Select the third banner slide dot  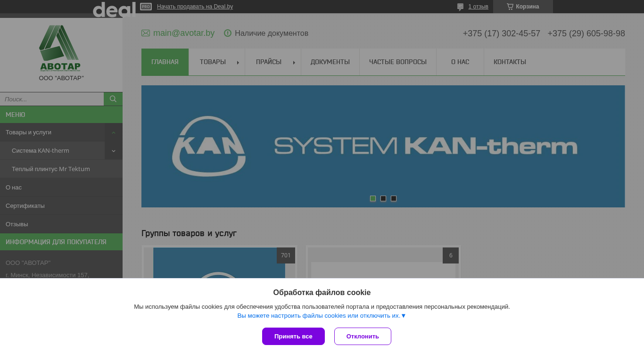[x=394, y=198]
